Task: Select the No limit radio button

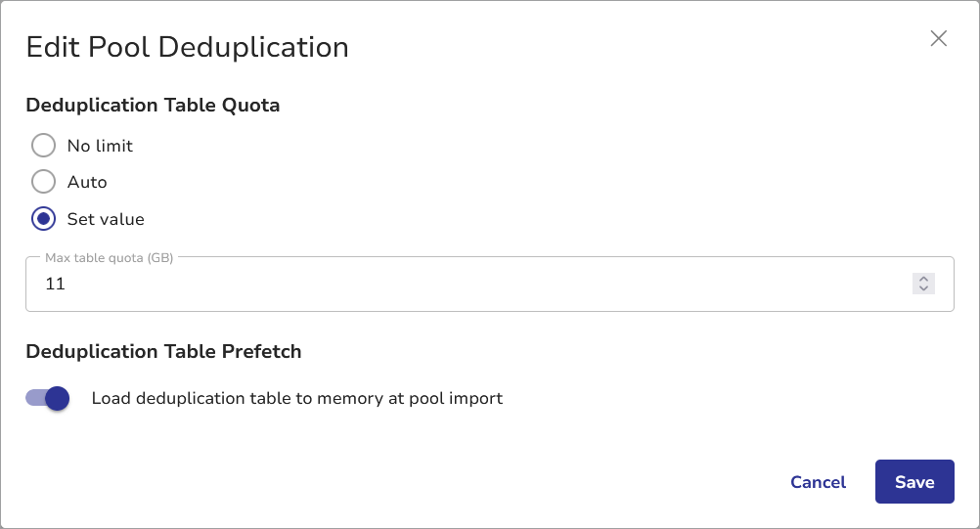Action: point(43,146)
